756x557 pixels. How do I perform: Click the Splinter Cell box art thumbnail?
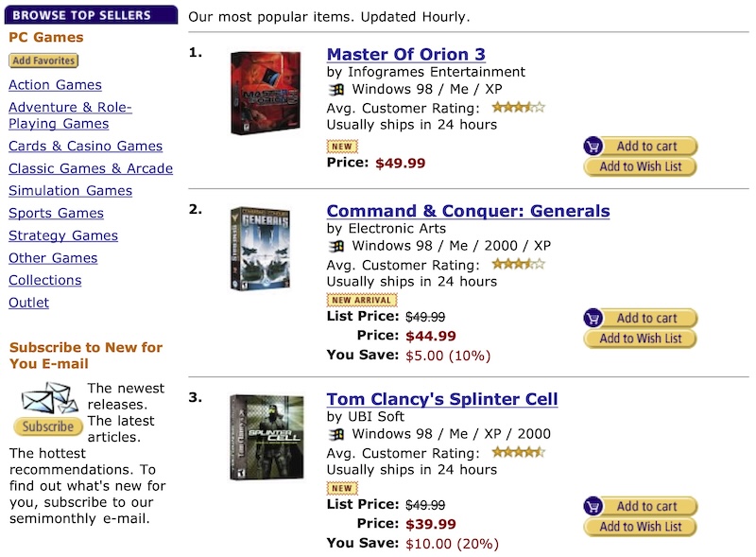[x=266, y=437]
